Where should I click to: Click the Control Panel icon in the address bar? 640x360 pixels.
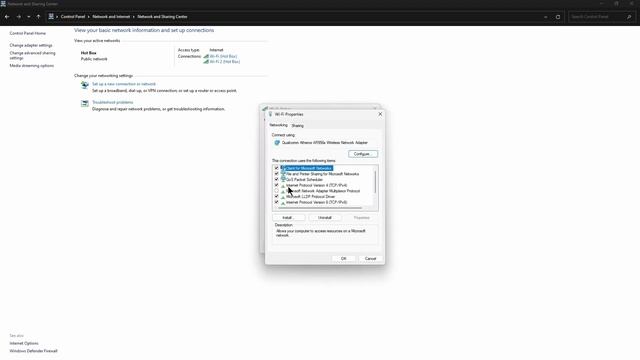[51, 17]
